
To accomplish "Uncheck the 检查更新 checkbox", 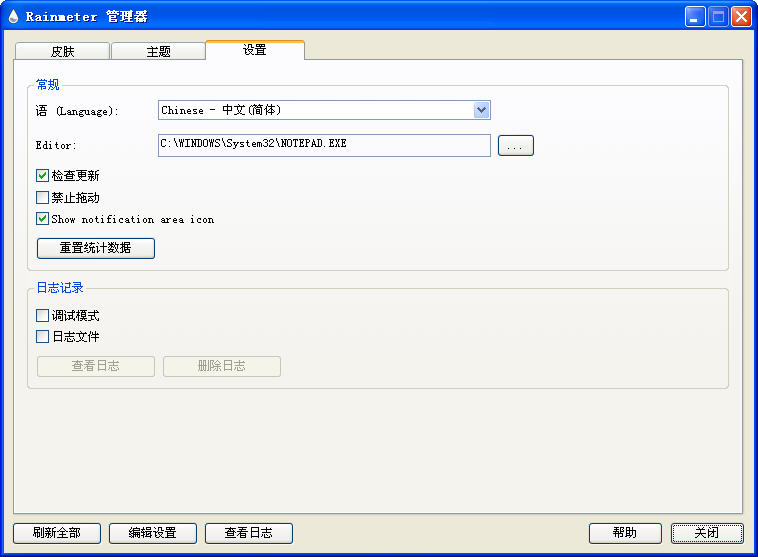I will coord(43,176).
